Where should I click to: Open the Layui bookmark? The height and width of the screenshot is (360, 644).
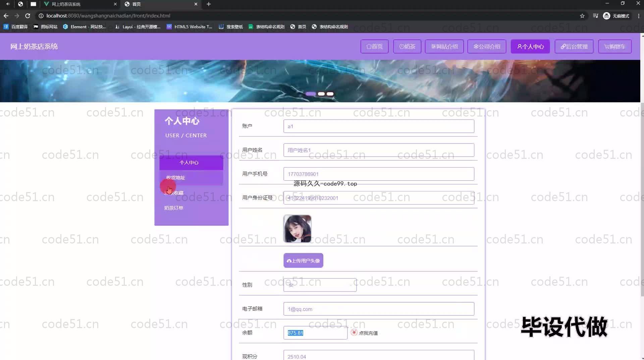(x=138, y=27)
